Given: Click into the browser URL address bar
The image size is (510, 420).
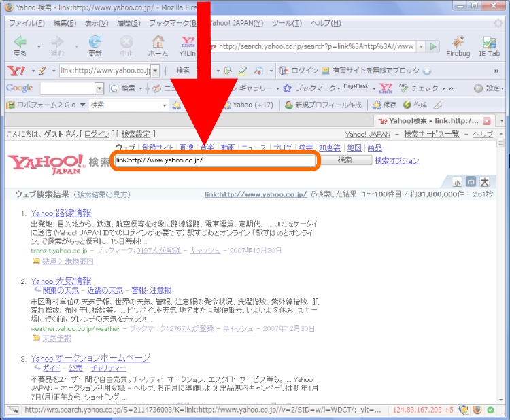Looking at the screenshot, I should point(316,46).
